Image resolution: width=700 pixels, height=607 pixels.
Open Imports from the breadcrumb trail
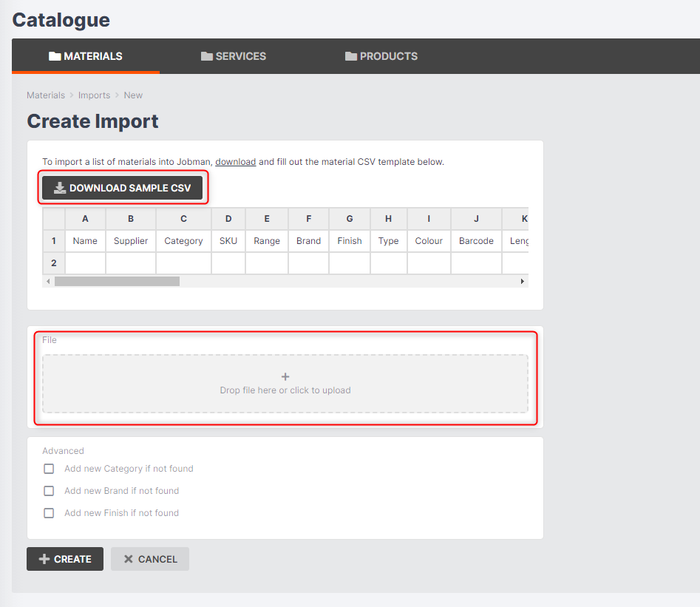94,95
